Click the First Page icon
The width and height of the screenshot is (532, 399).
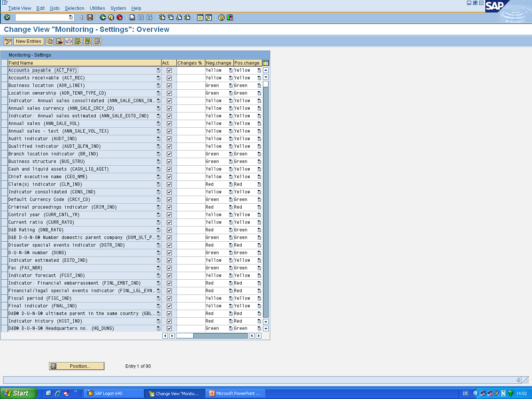pos(162,17)
